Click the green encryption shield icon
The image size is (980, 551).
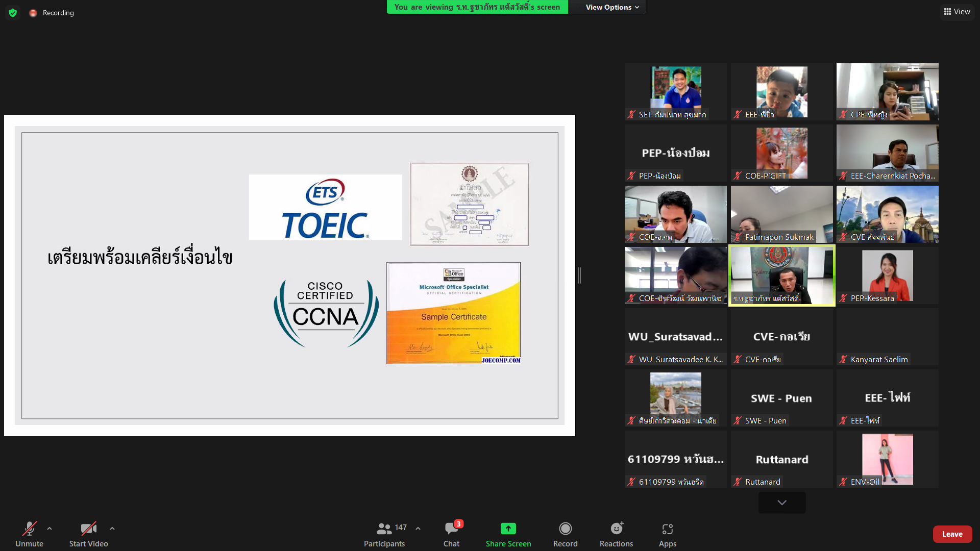pyautogui.click(x=13, y=13)
